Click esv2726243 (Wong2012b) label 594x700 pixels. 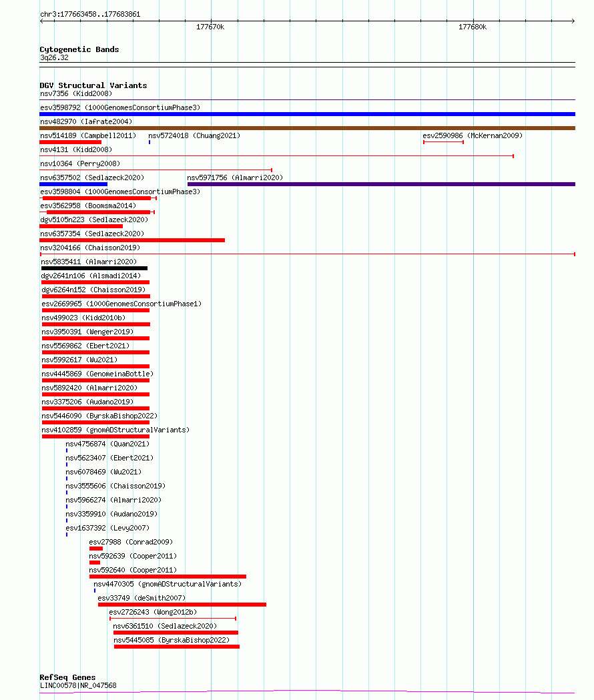(x=153, y=613)
